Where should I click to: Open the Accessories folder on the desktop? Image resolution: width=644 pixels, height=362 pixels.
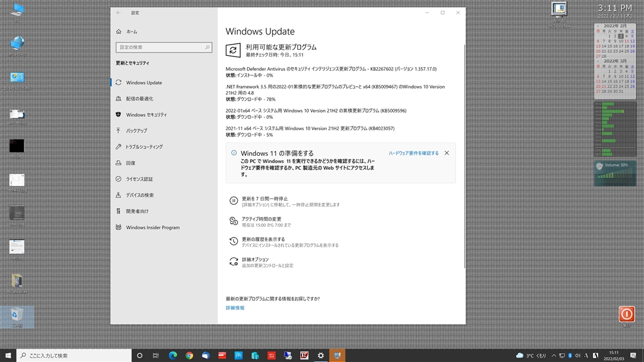(17, 283)
